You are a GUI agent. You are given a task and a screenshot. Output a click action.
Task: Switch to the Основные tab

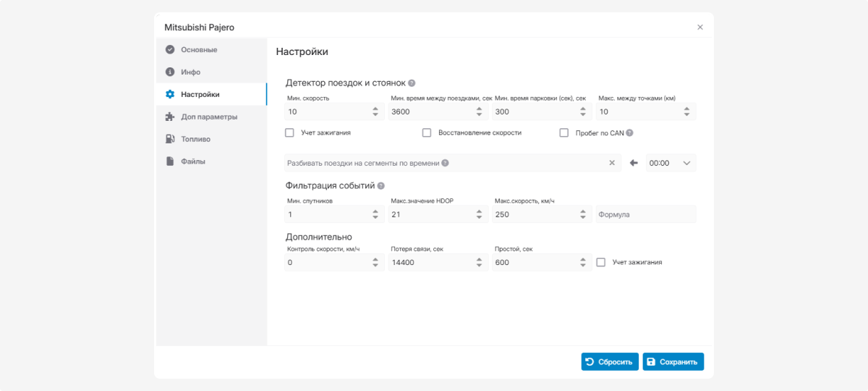tap(199, 50)
